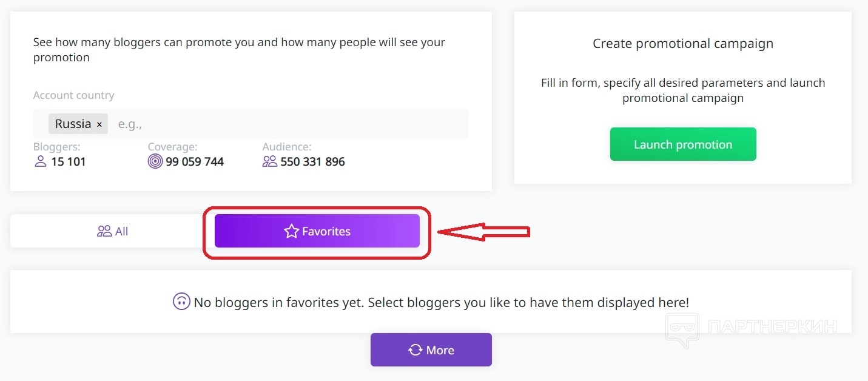Select the Russia tag chip
Image resolution: width=868 pixels, height=381 pixels.
[73, 124]
